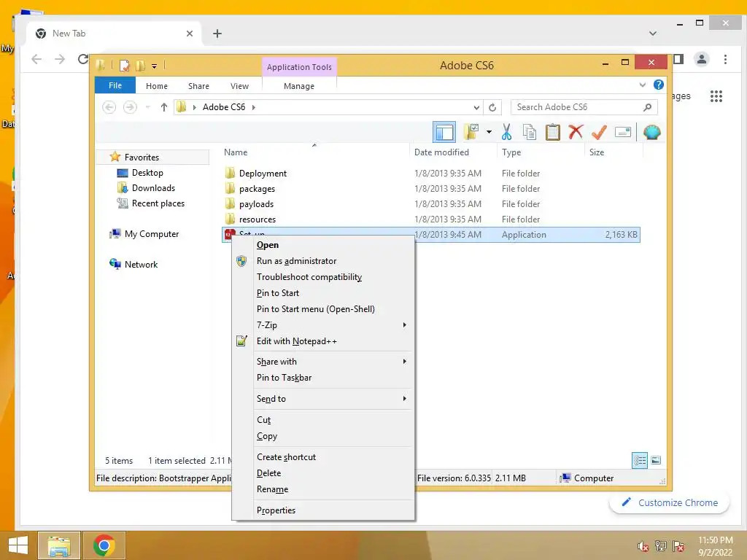This screenshot has height=560, width=747.
Task: Click the quick access Properties icon
Action: click(124, 65)
